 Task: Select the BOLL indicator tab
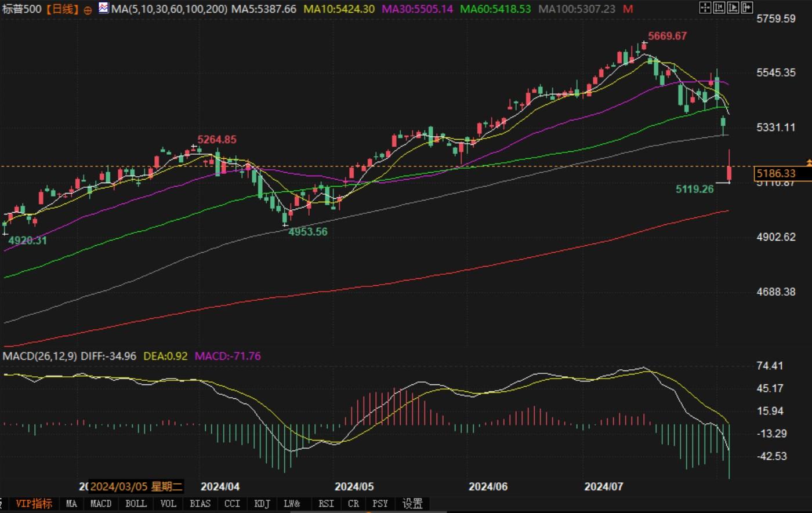coord(136,504)
